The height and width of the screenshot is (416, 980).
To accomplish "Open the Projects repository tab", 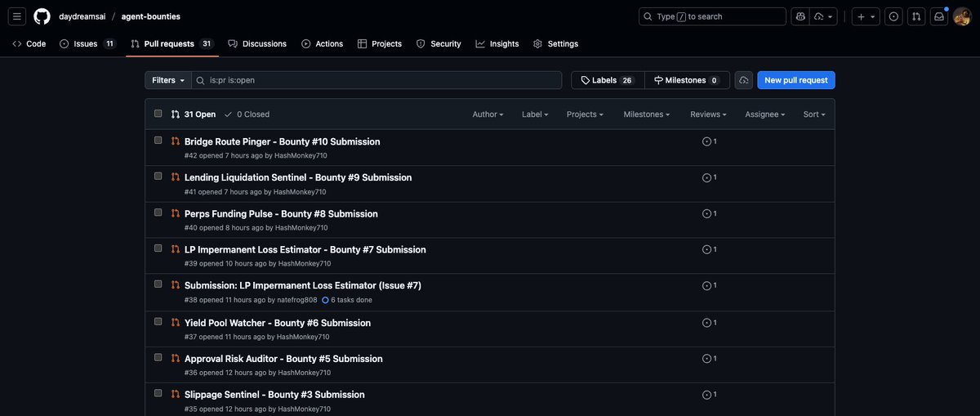I will tap(380, 44).
